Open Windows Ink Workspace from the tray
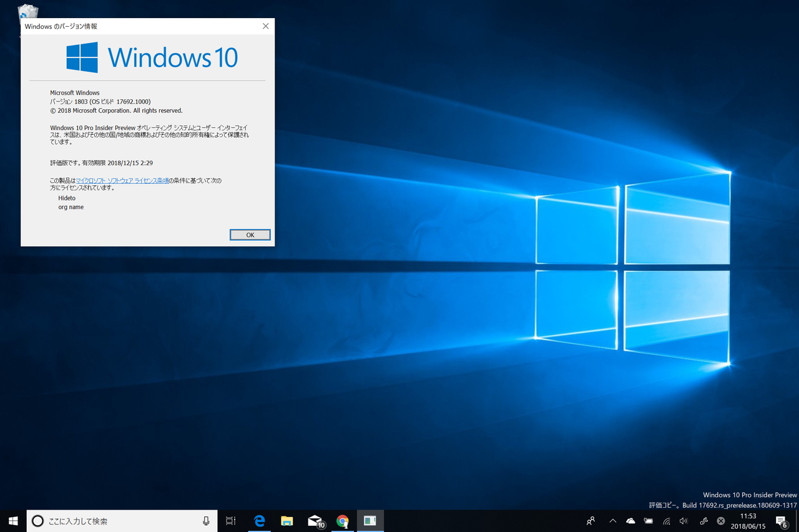 tap(703, 521)
